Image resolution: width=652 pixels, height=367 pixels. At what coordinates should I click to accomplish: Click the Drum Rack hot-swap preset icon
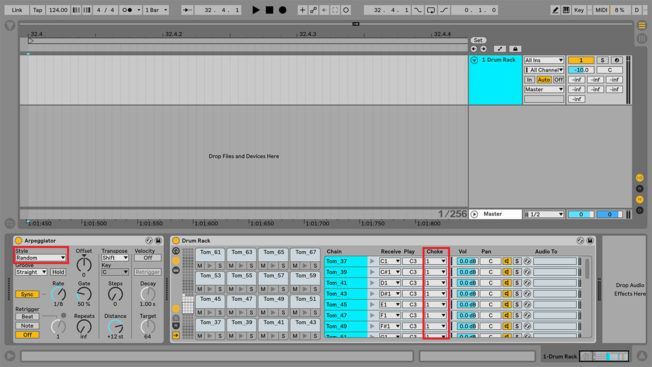click(x=580, y=241)
